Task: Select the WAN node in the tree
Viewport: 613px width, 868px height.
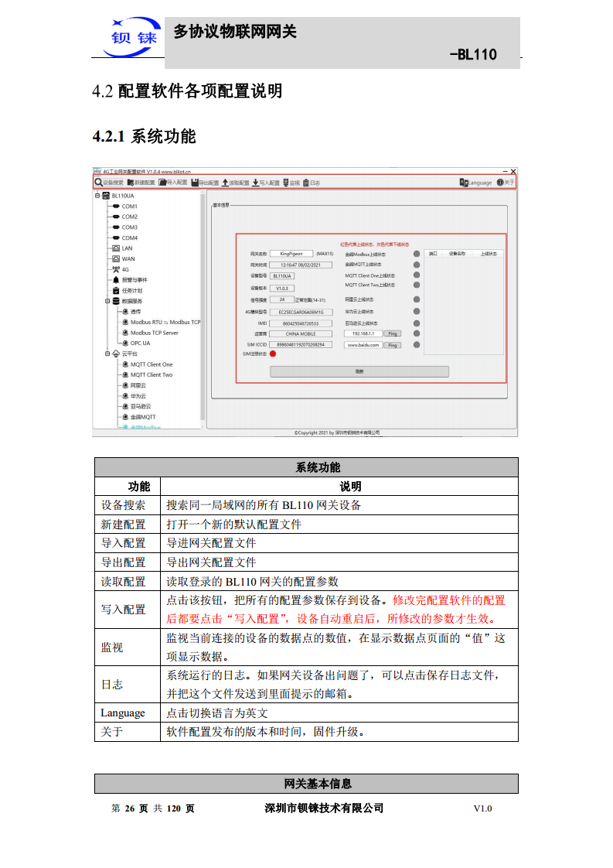Action: pos(124,259)
